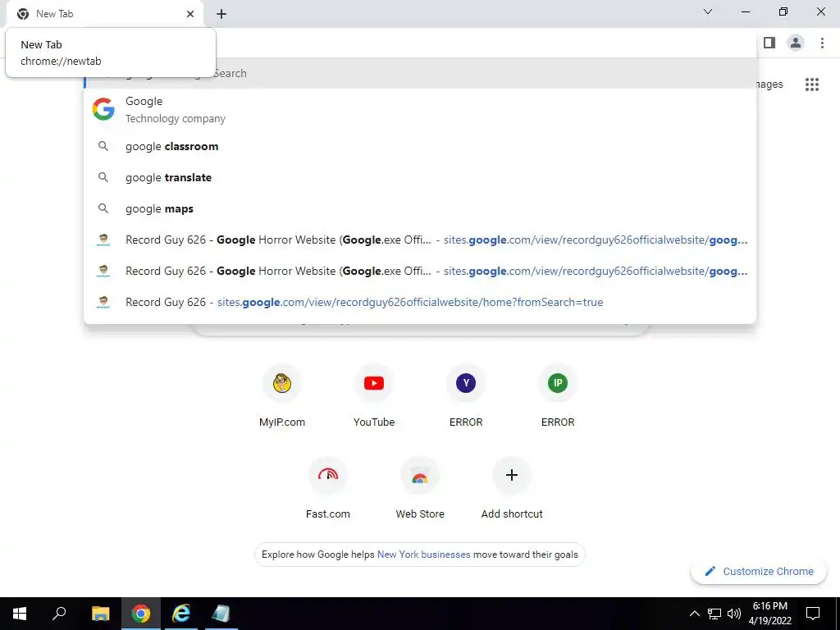Viewport: 840px width, 630px height.
Task: Open the Fast.com speedometer shortcut
Action: 328,475
